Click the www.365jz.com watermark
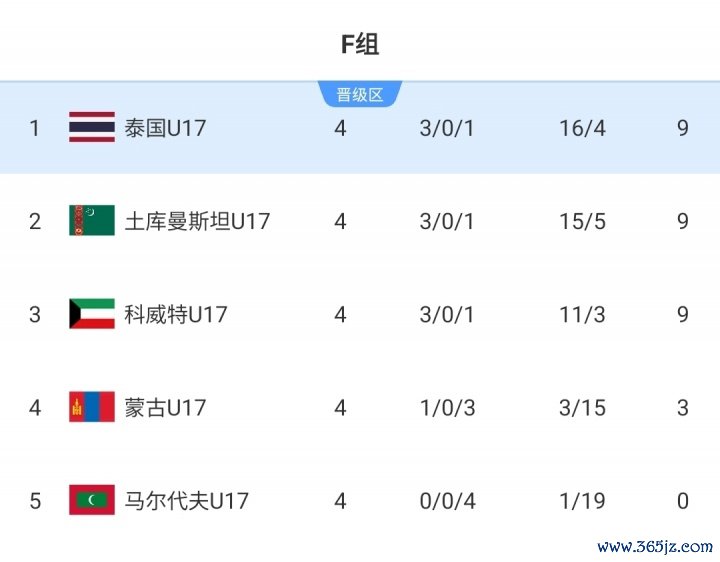Screen dimensions: 720x562 655,547
